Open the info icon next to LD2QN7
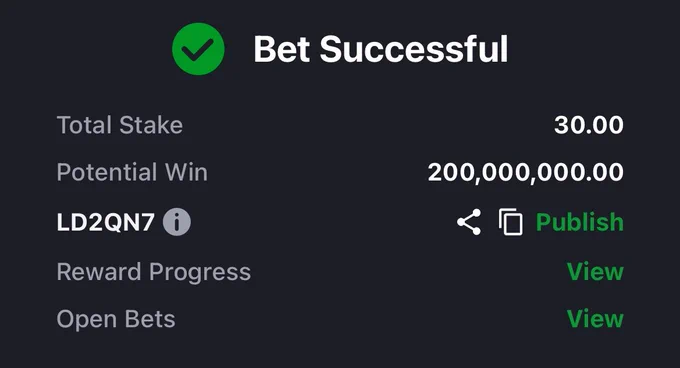Screen dimensions: 680x368 click(177, 222)
